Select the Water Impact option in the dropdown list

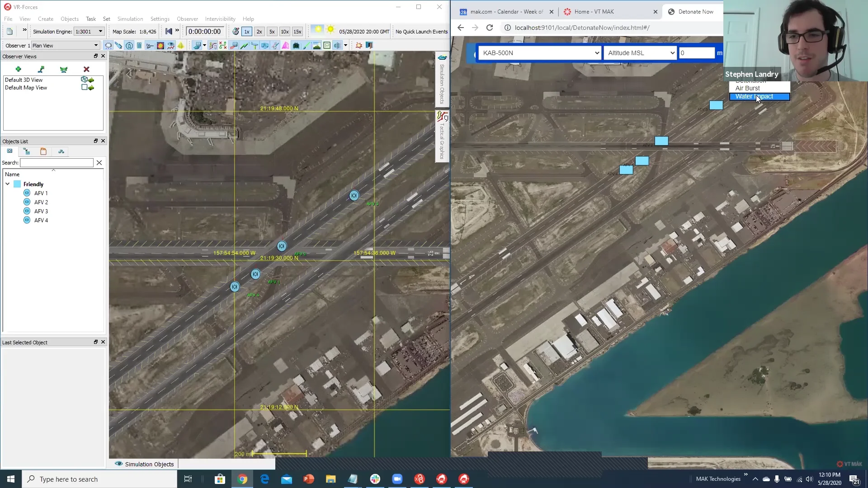(x=759, y=97)
